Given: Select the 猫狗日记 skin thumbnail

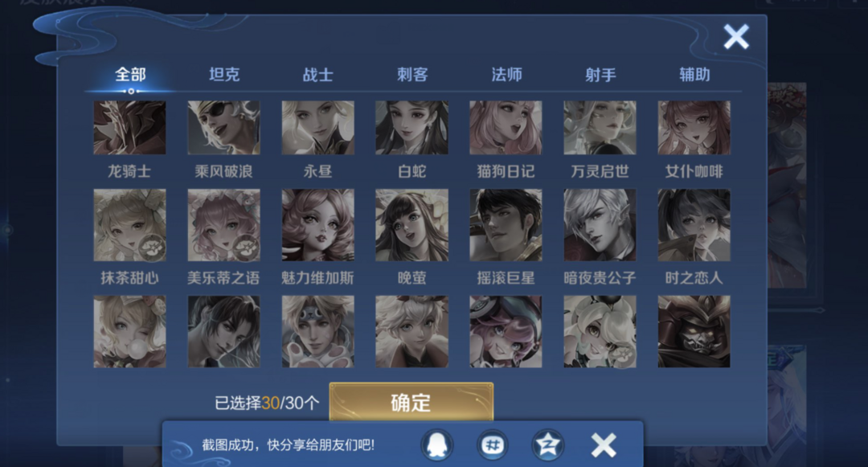Looking at the screenshot, I should click(x=506, y=128).
